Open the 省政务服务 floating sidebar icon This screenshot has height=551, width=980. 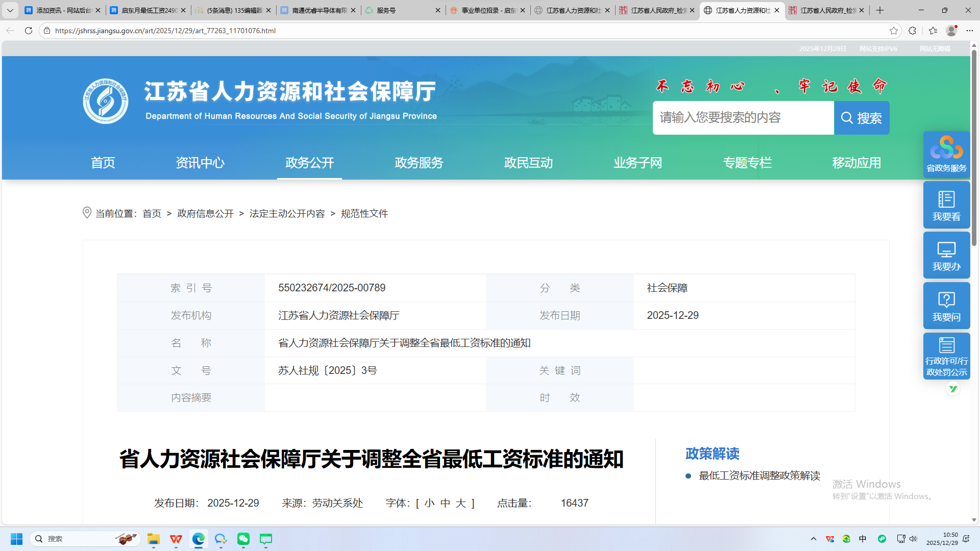946,155
